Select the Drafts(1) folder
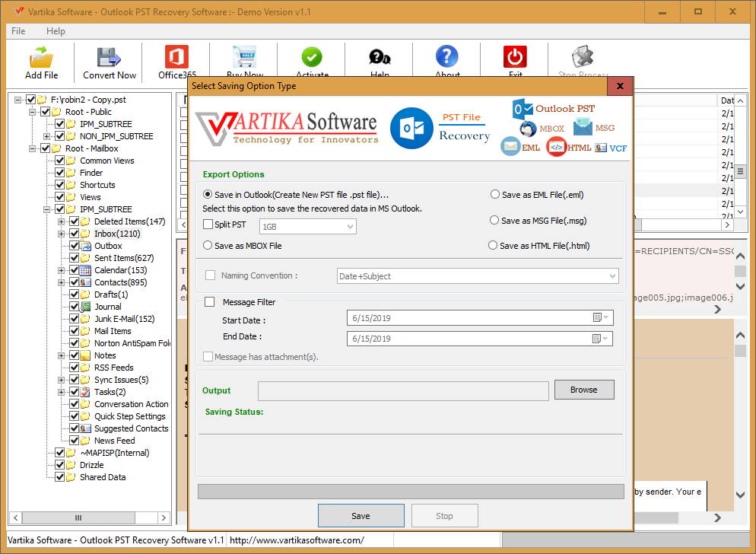This screenshot has width=756, height=554. coord(111,295)
